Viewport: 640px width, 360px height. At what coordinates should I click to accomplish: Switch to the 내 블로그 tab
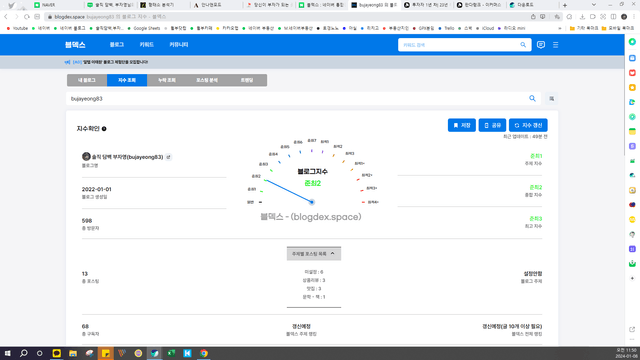(x=87, y=80)
